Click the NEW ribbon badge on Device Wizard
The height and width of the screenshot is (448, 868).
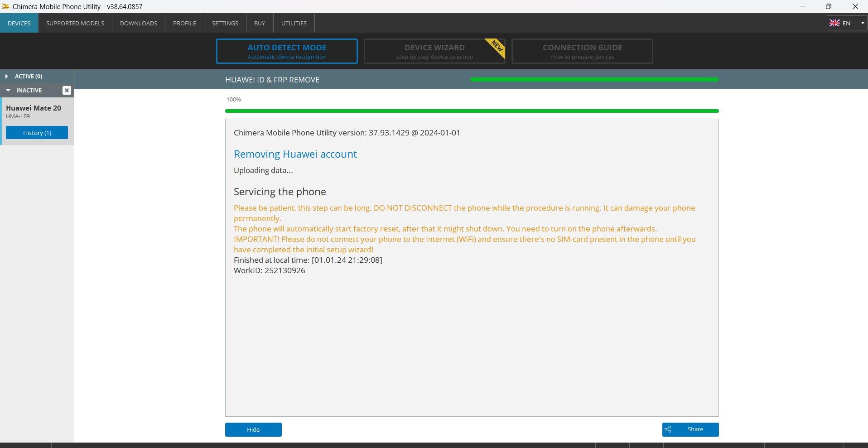tap(497, 46)
